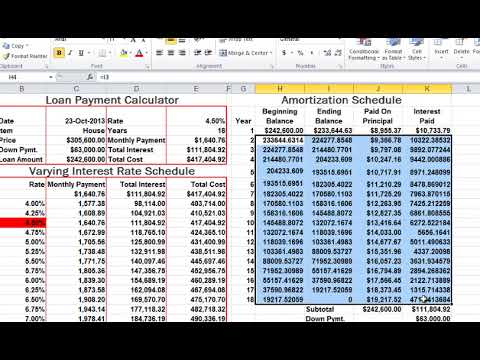The height and width of the screenshot is (360, 480).
Task: Open the Name Box dropdown arrow
Action: click(x=51, y=77)
